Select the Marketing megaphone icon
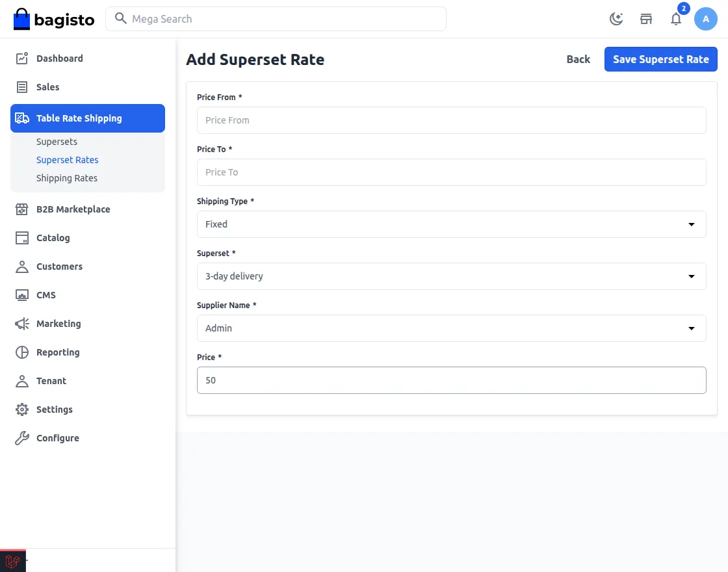The image size is (728, 572). click(20, 323)
